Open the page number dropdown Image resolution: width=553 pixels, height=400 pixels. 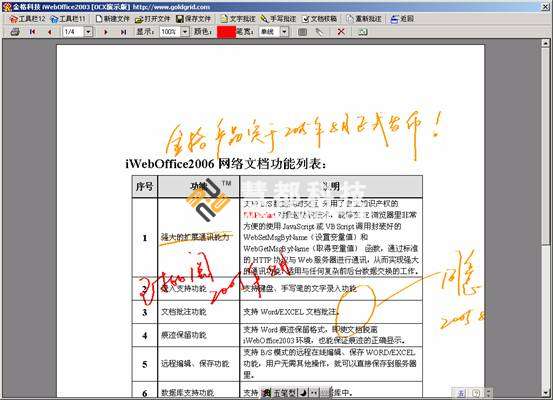(x=88, y=32)
